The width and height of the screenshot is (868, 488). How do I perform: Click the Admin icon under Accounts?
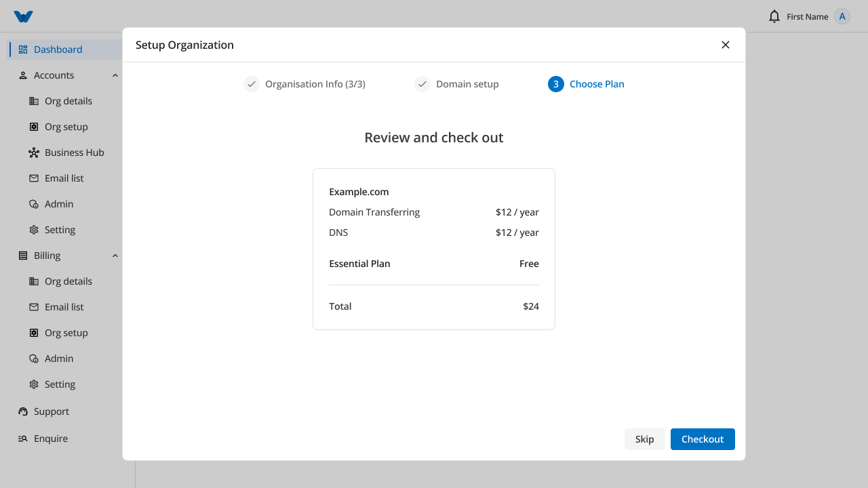tap(34, 204)
